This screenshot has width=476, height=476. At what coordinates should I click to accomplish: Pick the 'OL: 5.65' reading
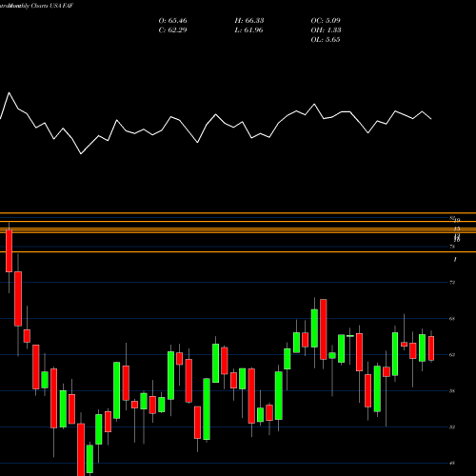[x=326, y=40]
